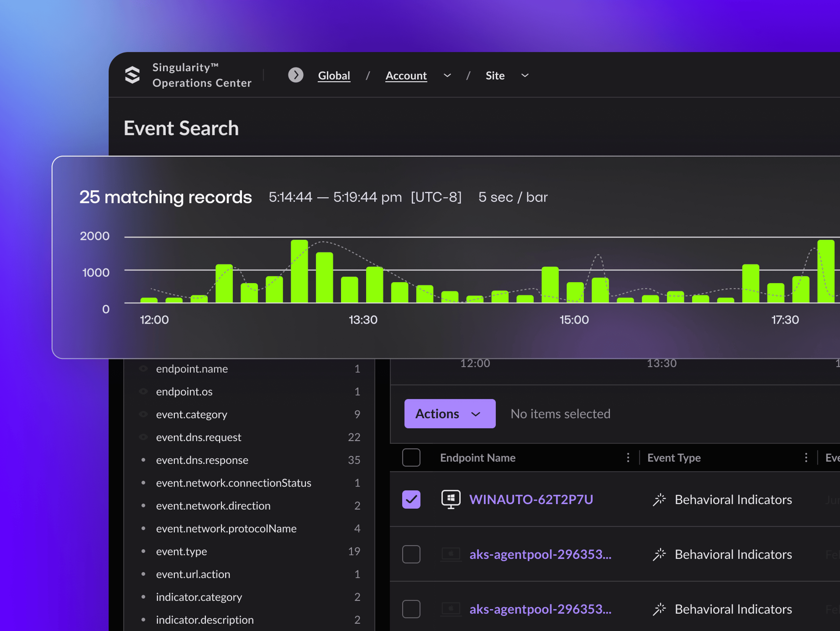Expand the Site dropdown chevron
Image resolution: width=840 pixels, height=631 pixels.
(x=525, y=76)
